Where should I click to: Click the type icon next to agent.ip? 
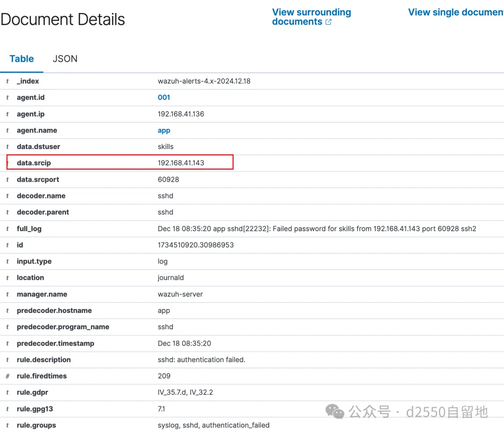point(7,114)
